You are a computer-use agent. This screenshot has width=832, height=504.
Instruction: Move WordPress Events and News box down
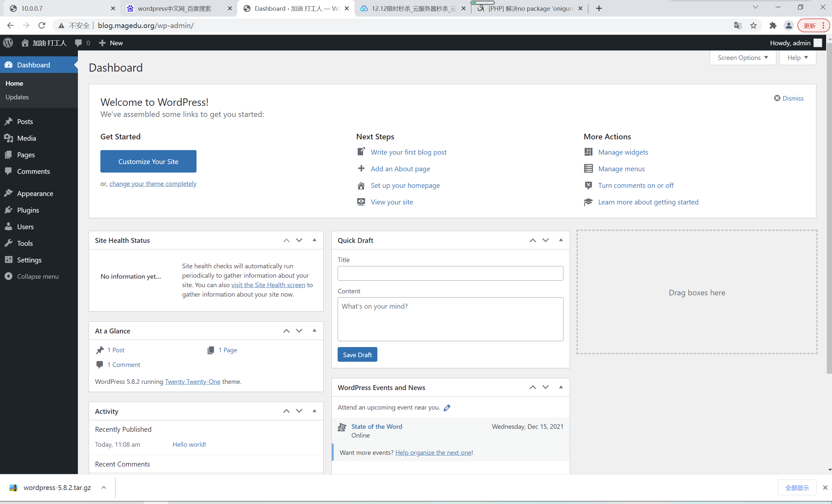coord(546,387)
